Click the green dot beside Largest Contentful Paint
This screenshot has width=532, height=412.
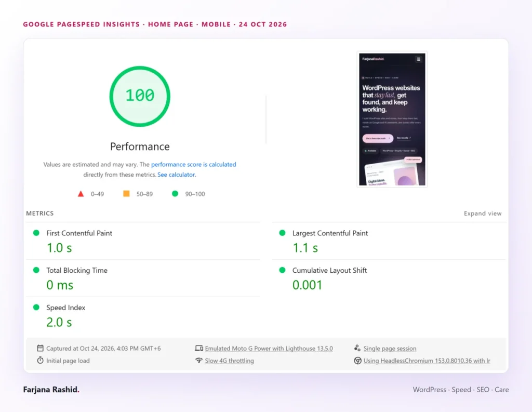pos(282,233)
